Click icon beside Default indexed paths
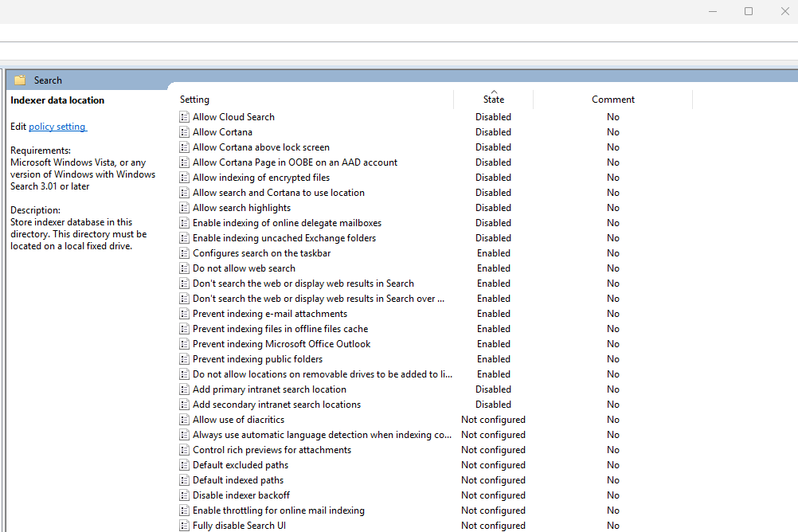 point(184,480)
